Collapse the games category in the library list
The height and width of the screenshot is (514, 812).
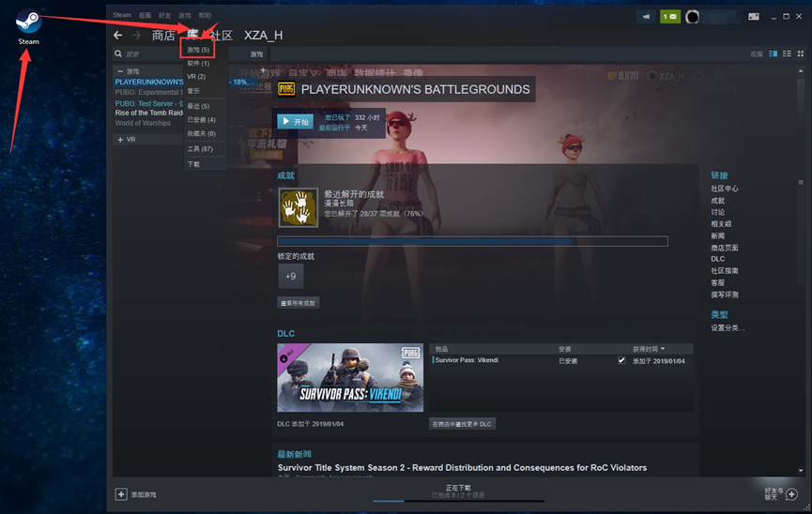coord(119,71)
